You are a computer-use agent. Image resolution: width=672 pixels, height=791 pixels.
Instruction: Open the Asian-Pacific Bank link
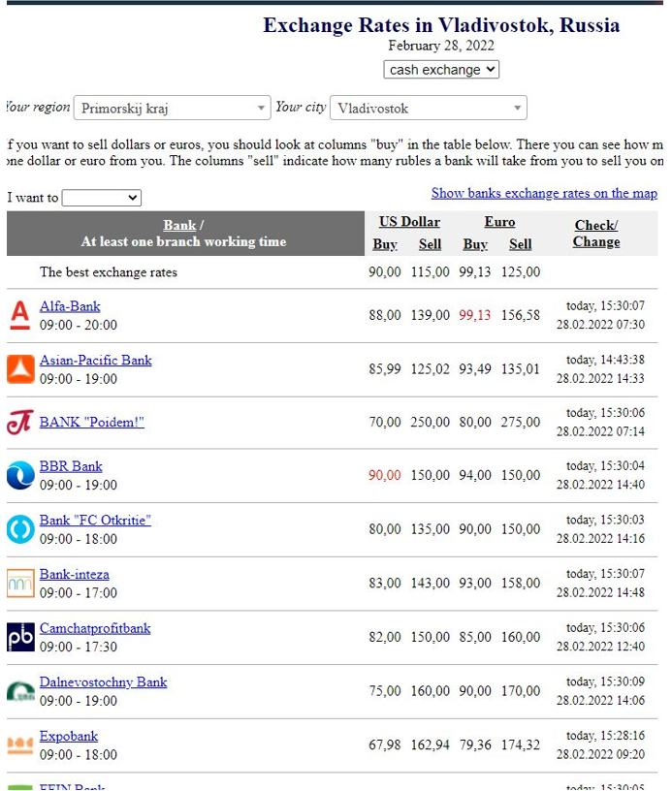coord(96,361)
